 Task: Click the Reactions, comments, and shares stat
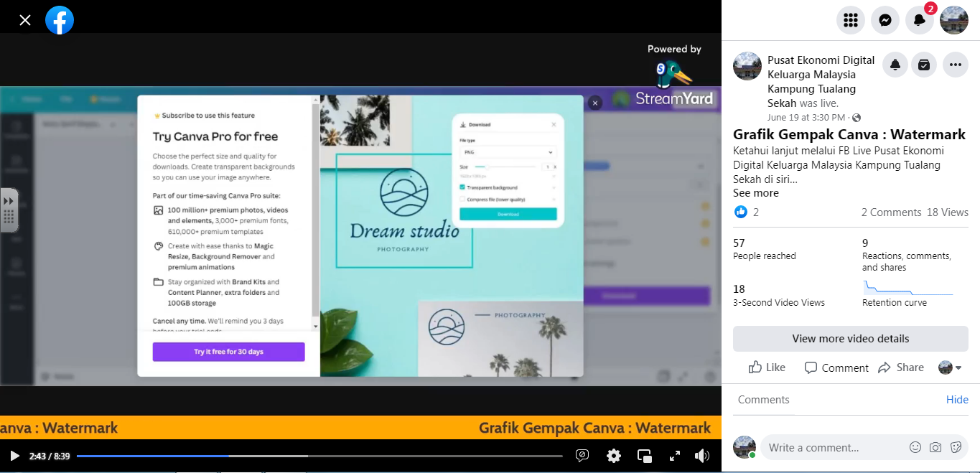point(907,255)
